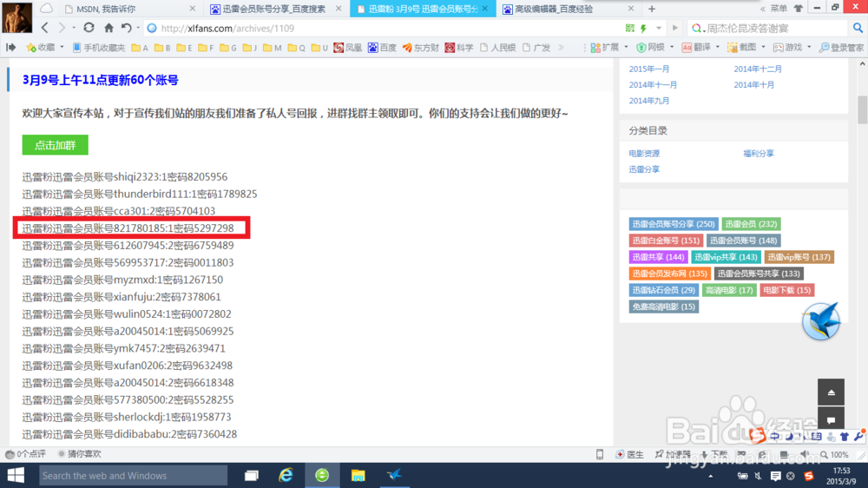Open bookmark folder U
868x488 pixels.
[319, 48]
